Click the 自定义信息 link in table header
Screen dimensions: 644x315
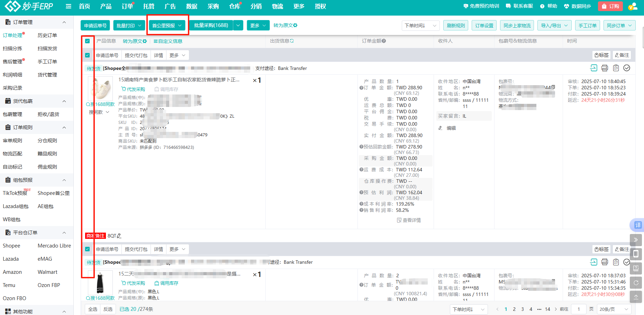pos(168,41)
